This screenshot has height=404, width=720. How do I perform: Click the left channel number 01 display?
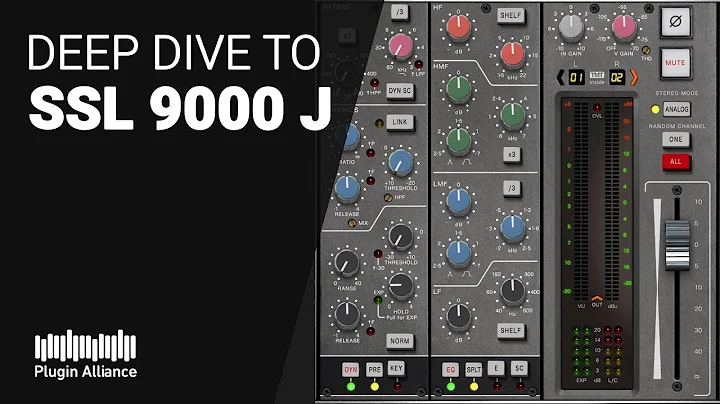576,77
